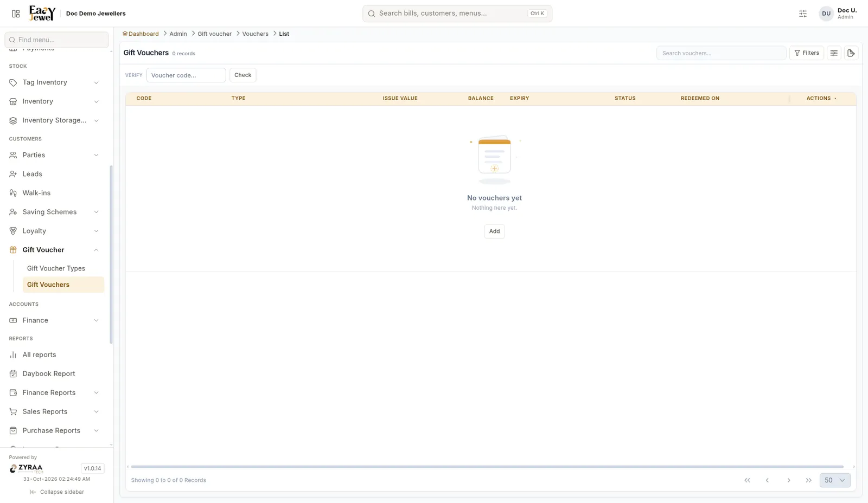Viewport: 868px width, 503px height.
Task: Open Daybook Report in sidebar
Action: pos(54,373)
